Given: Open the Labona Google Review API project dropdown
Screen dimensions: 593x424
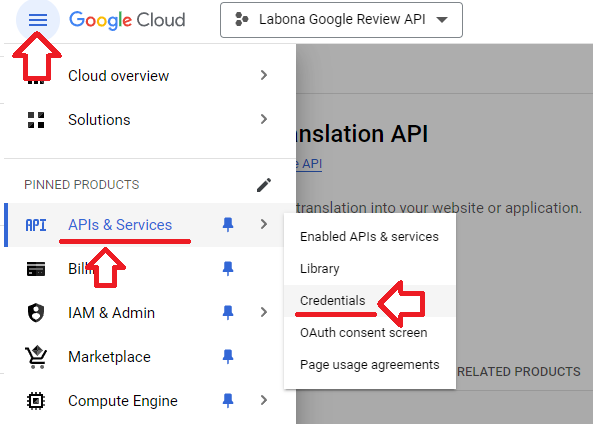Looking at the screenshot, I should 341,20.
